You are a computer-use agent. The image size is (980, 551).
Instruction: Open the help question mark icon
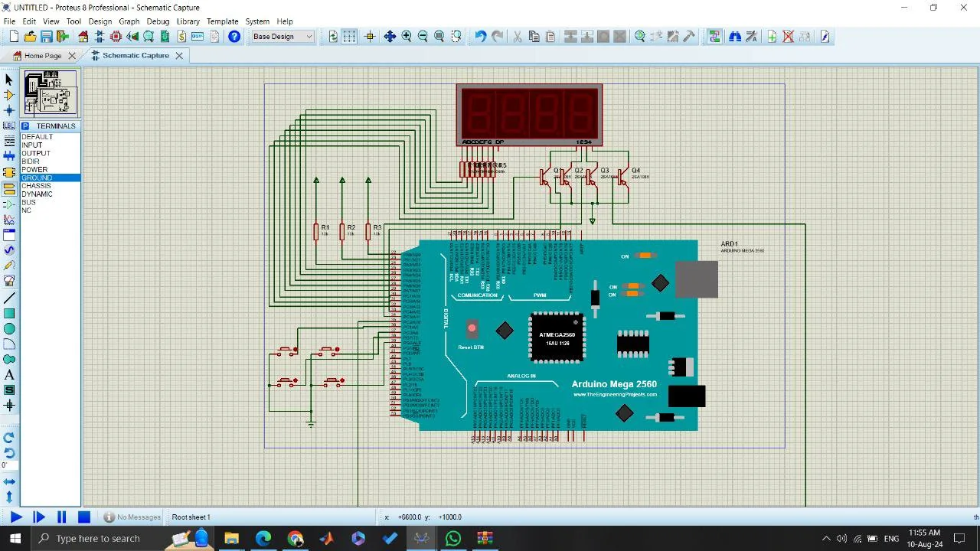pos(234,37)
